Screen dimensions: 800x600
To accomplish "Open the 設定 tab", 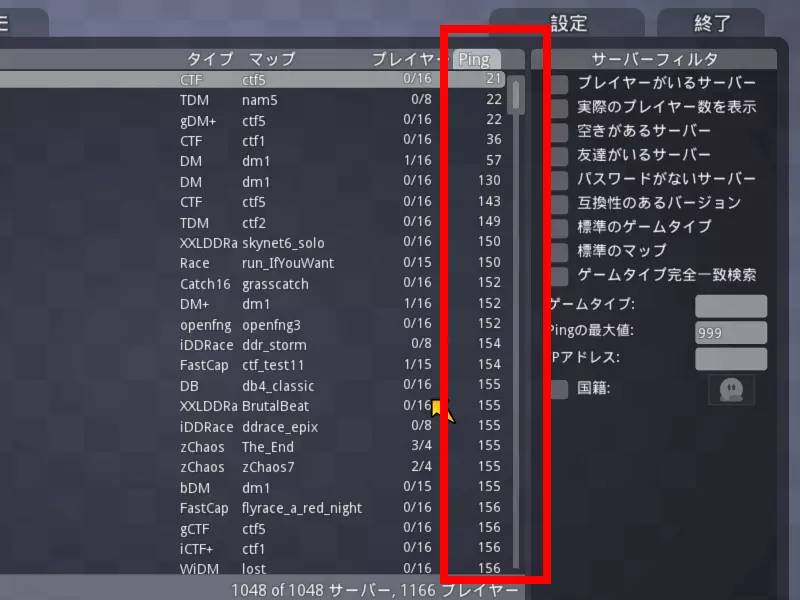I will (567, 23).
